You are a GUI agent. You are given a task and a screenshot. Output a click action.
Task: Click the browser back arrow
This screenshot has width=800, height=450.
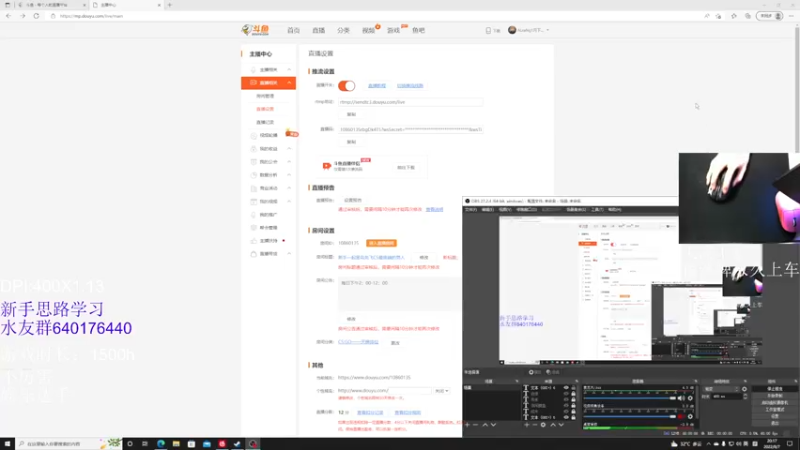pos(8,16)
